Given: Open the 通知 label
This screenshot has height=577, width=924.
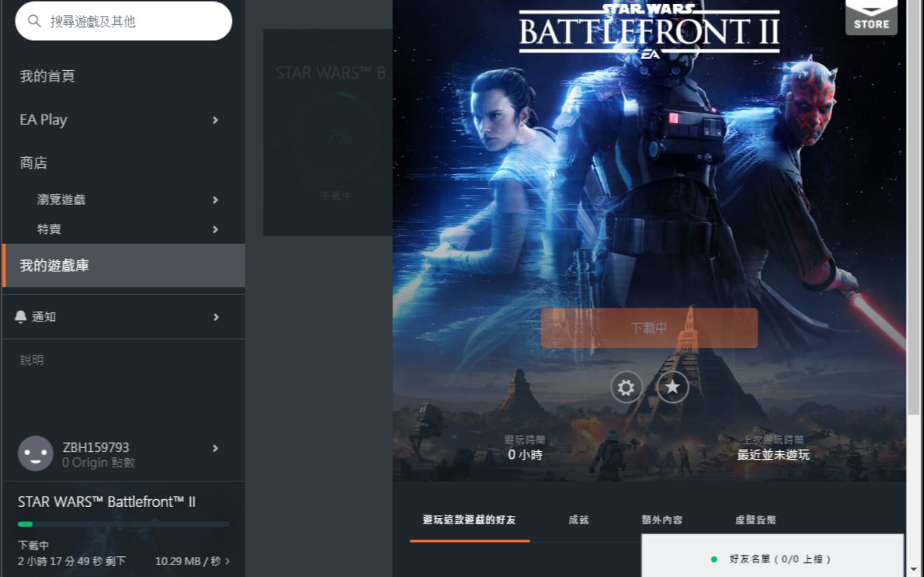Looking at the screenshot, I should 44,317.
